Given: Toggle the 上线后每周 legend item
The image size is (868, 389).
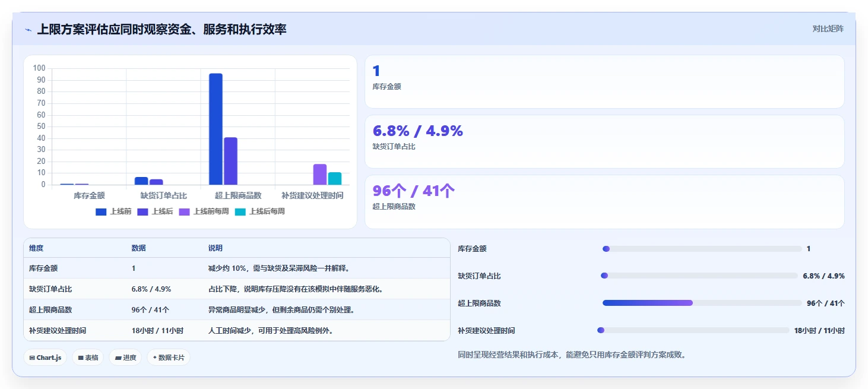Looking at the screenshot, I should 259,211.
